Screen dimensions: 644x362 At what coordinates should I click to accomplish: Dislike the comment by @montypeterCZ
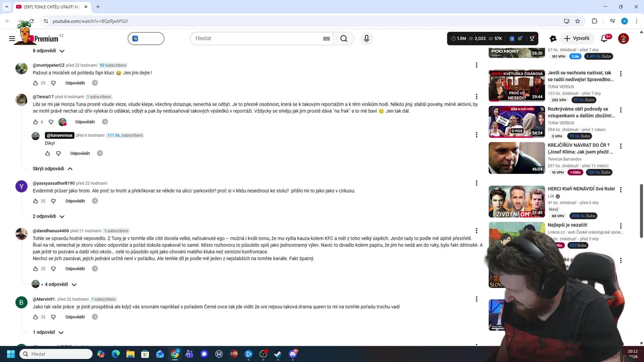click(53, 83)
